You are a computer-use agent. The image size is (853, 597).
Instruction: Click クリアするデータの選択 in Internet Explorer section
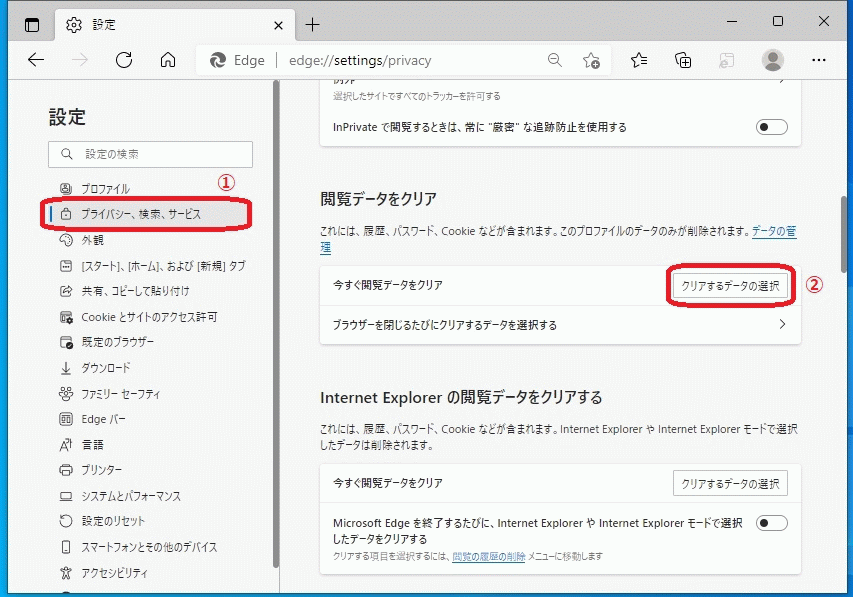click(730, 483)
